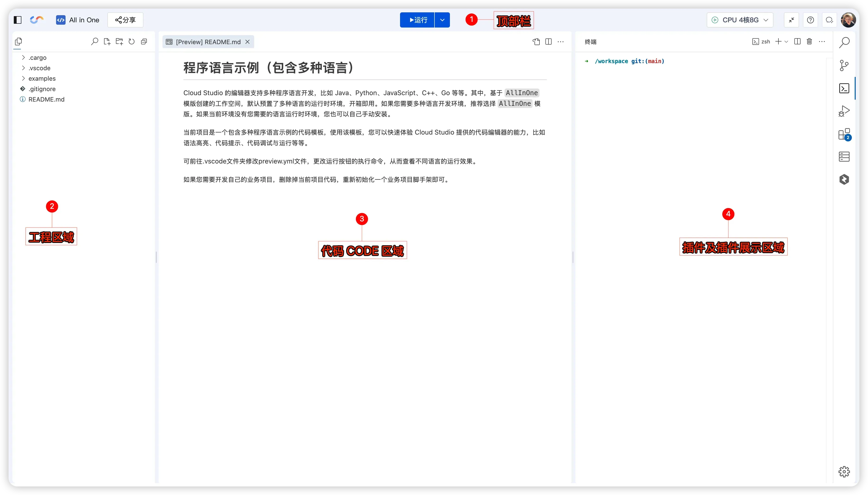Click the new file icon in explorer
The height and width of the screenshot is (495, 868).
107,42
